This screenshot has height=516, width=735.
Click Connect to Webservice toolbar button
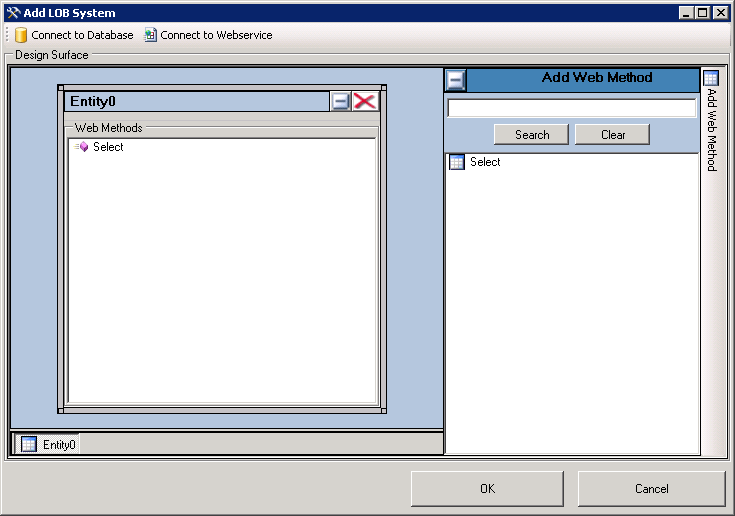coord(208,35)
